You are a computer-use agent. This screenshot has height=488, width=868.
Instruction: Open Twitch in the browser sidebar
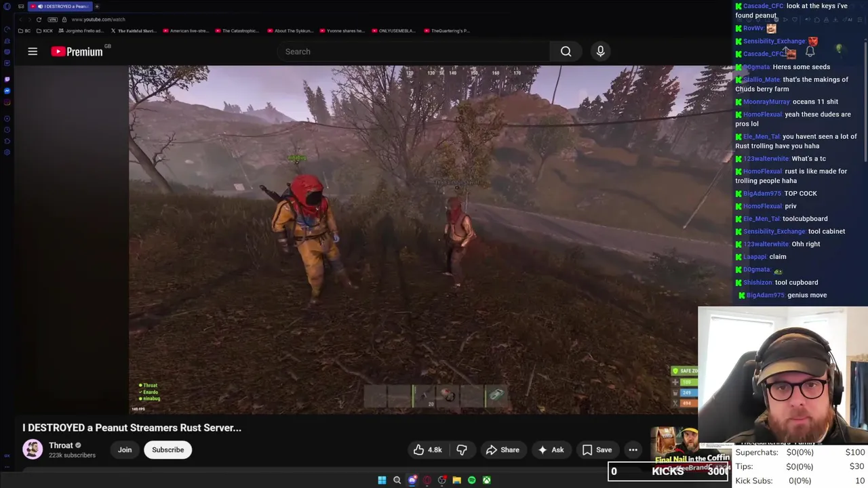point(7,79)
